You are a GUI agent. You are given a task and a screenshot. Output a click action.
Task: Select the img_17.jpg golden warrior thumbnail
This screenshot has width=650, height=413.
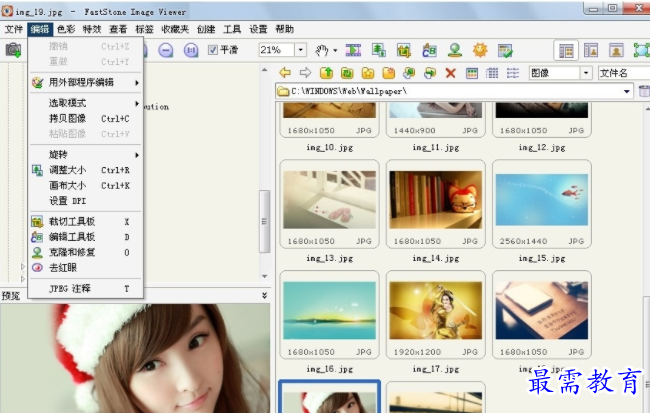tap(436, 315)
